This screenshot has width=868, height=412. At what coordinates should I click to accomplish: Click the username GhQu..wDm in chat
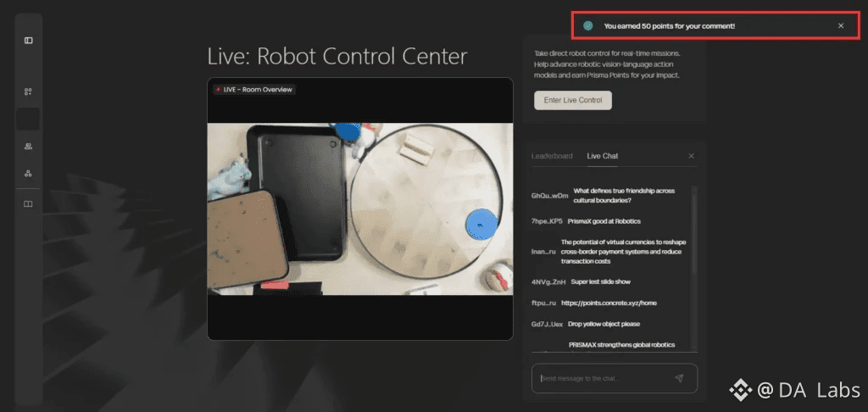pyautogui.click(x=549, y=196)
